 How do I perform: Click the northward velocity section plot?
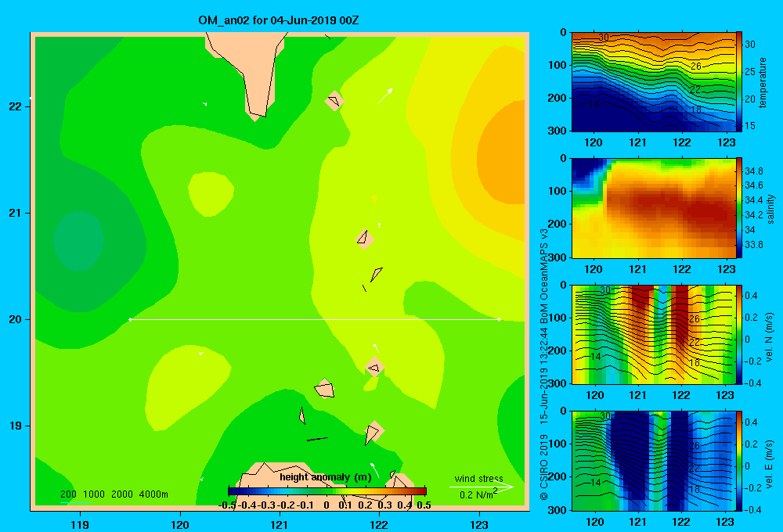pos(654,334)
